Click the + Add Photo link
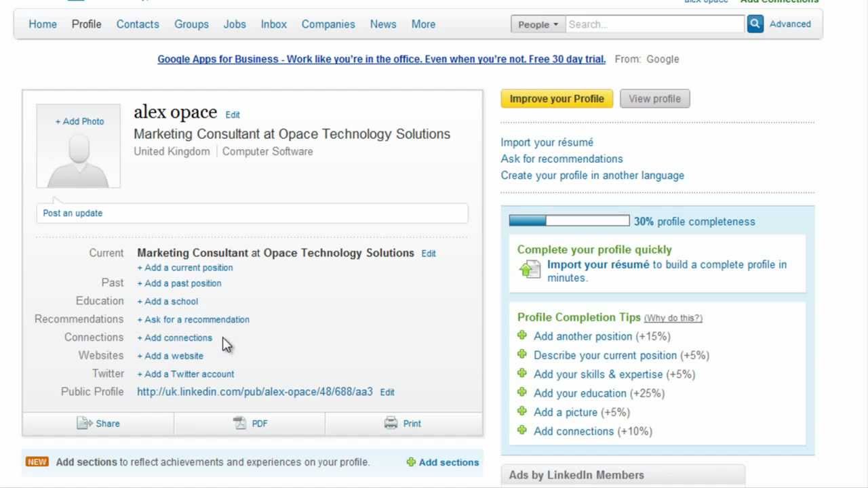The height and width of the screenshot is (488, 868). pos(79,121)
